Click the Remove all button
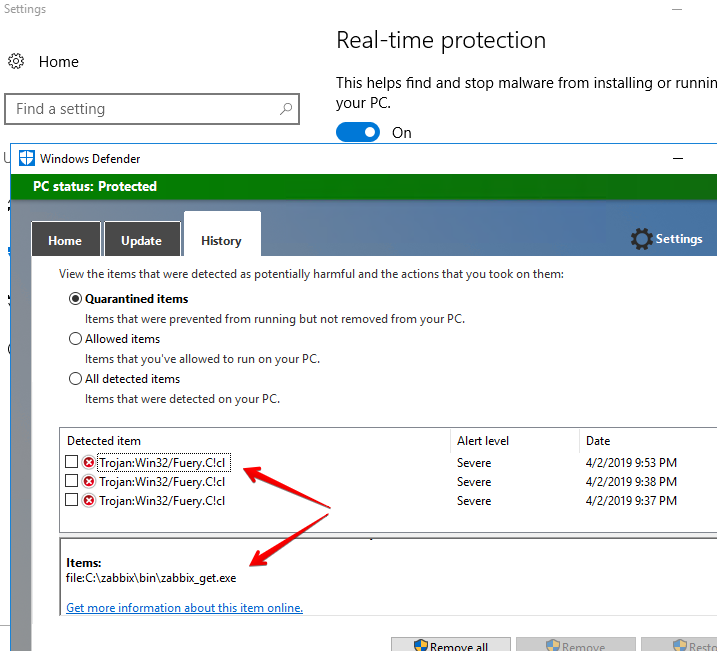The image size is (718, 652). [x=451, y=645]
